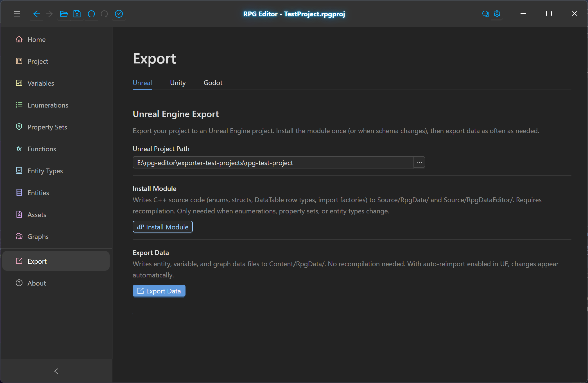This screenshot has height=383, width=588.
Task: Click the Install Module button
Action: pyautogui.click(x=163, y=227)
